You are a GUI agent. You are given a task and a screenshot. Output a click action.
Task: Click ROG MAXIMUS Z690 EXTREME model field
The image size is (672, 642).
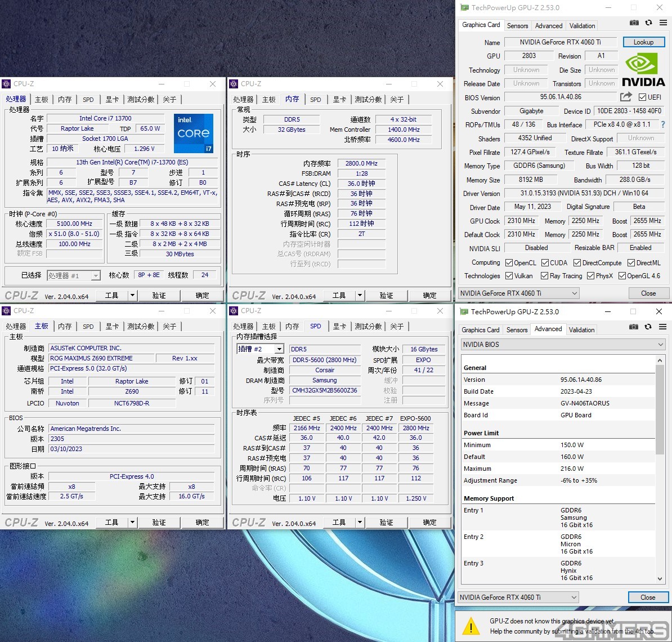[x=101, y=358]
